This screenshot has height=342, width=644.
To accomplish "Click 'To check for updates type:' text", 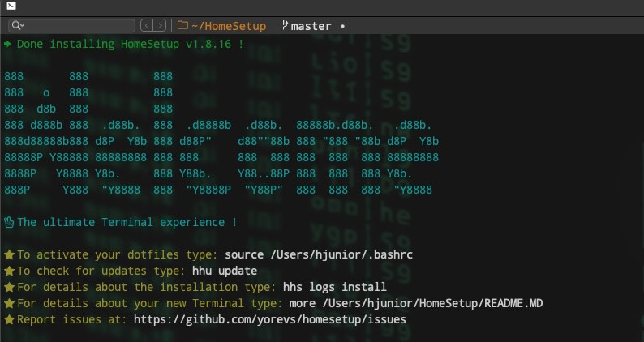I will click(101, 271).
